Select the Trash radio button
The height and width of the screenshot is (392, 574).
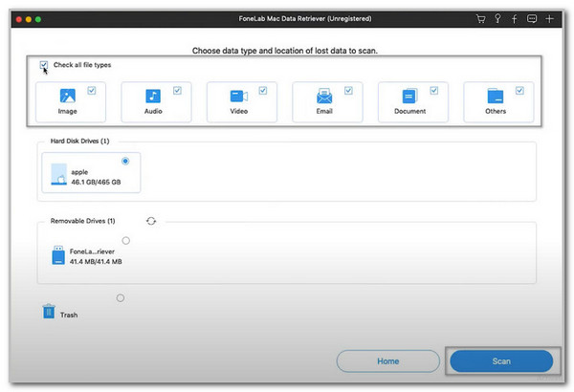[121, 298]
